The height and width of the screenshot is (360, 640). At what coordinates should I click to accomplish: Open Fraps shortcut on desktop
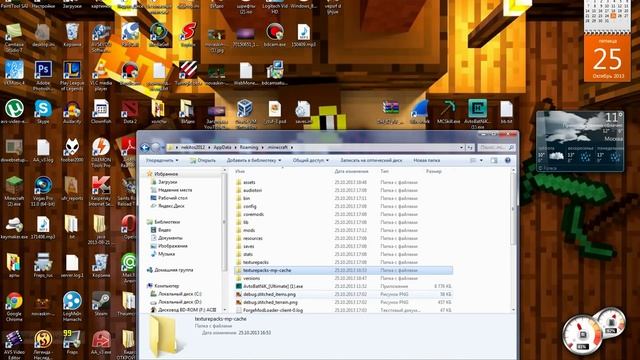point(72,342)
